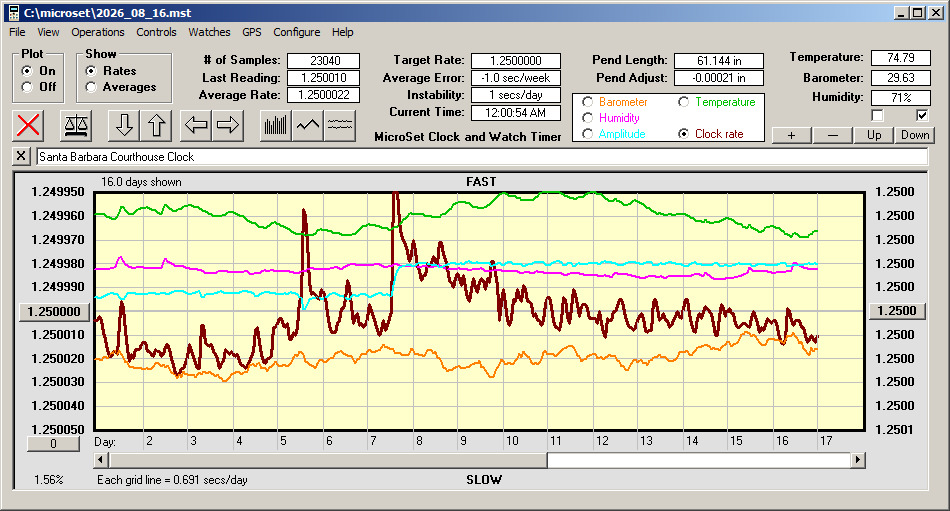This screenshot has width=950, height=511.
Task: Click the plus (+) scale button
Action: pyautogui.click(x=791, y=135)
